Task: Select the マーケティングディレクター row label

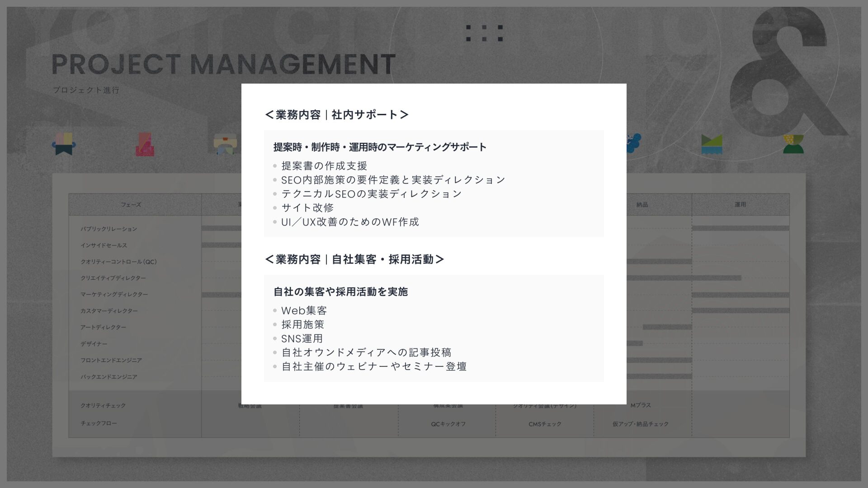Action: tap(114, 295)
